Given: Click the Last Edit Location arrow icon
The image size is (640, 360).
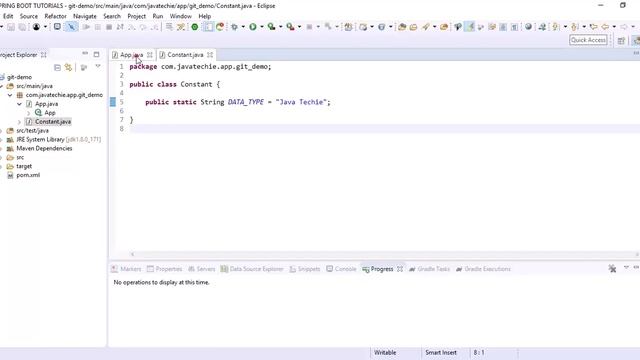Looking at the screenshot, I should click(594, 27).
